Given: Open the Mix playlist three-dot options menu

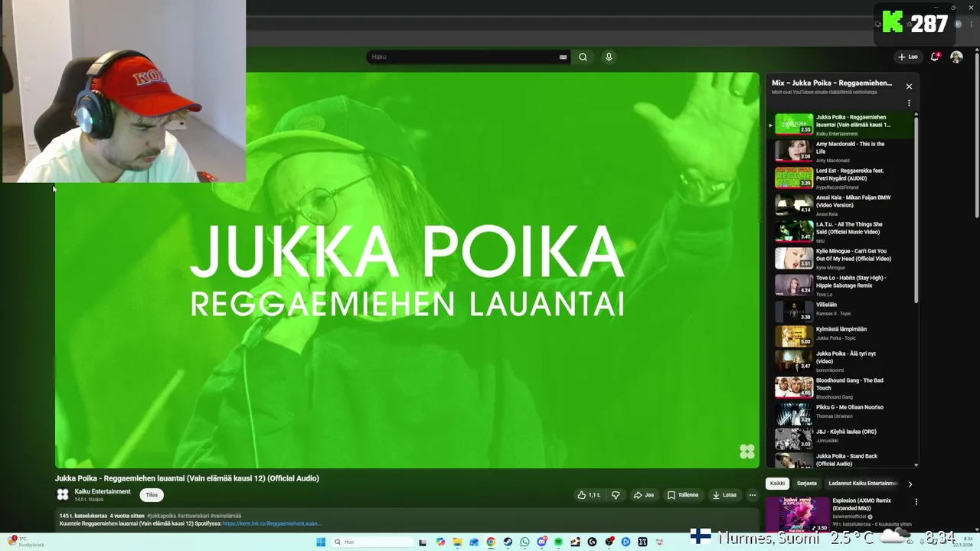Looking at the screenshot, I should 909,103.
